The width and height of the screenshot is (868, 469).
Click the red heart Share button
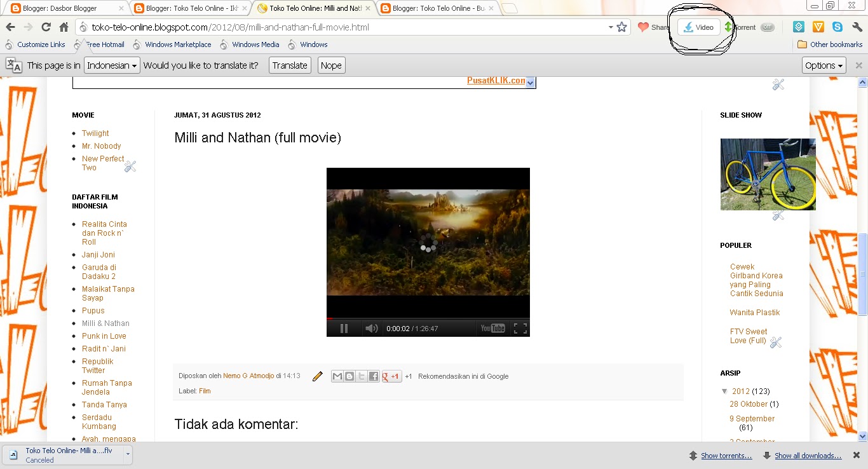tap(653, 27)
